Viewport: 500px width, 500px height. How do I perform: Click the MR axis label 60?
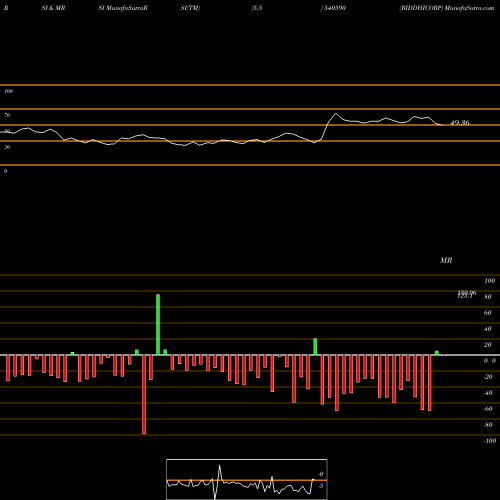pyautogui.click(x=488, y=313)
